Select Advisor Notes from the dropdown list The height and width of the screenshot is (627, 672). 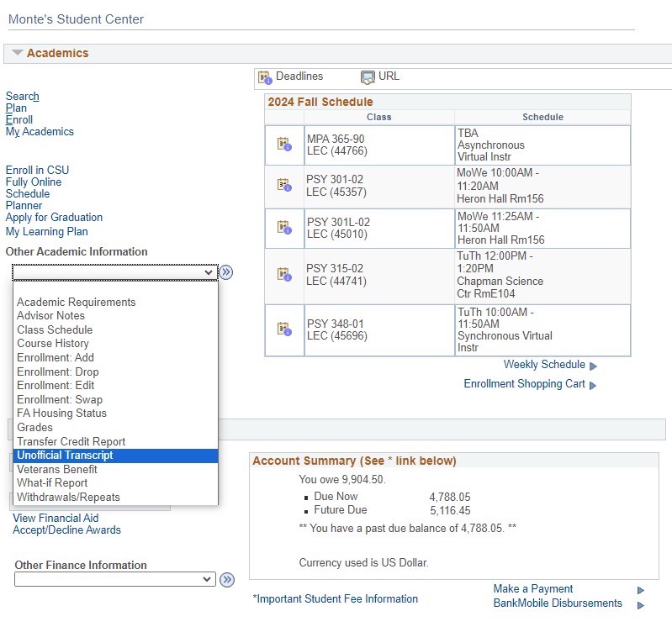coord(115,316)
